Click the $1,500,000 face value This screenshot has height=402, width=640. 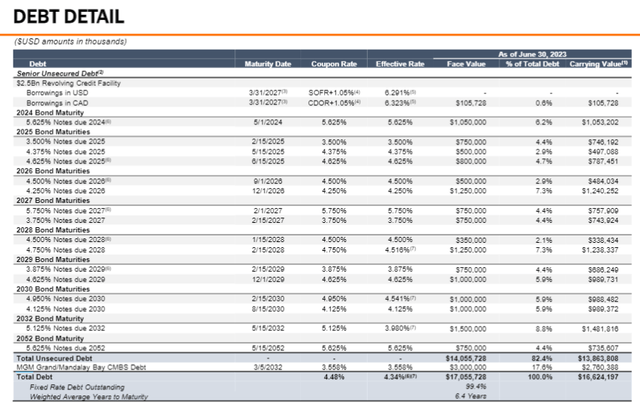pyautogui.click(x=468, y=329)
